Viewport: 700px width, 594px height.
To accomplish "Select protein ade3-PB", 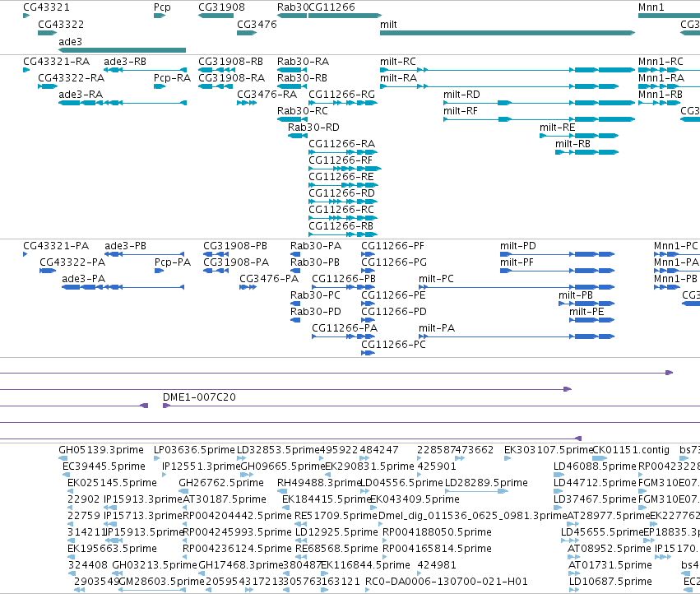I will coord(126,246).
